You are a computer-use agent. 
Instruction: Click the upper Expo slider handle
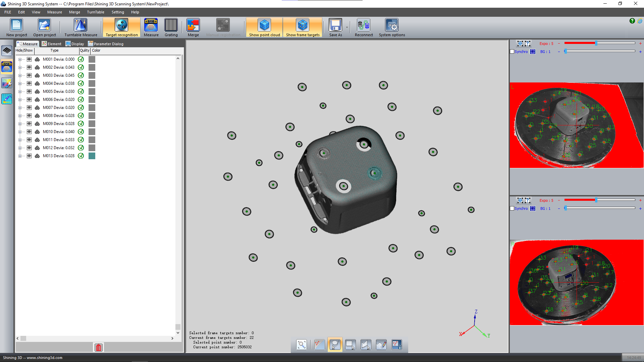[596, 43]
